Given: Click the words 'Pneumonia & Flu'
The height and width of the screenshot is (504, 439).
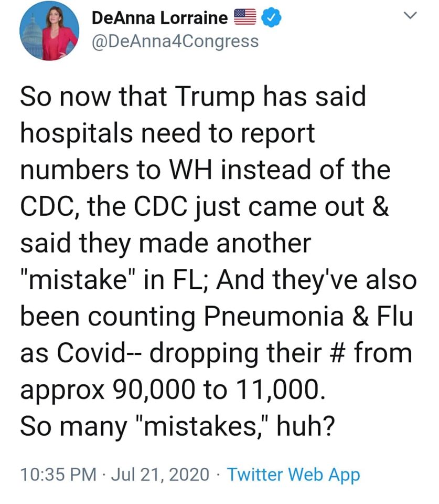Looking at the screenshot, I should point(308,316).
